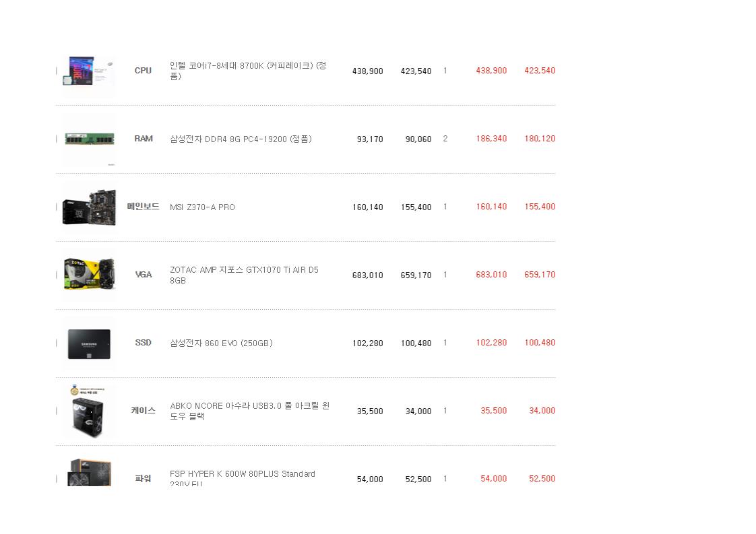
Task: Click the CPU category label
Action: 143,71
